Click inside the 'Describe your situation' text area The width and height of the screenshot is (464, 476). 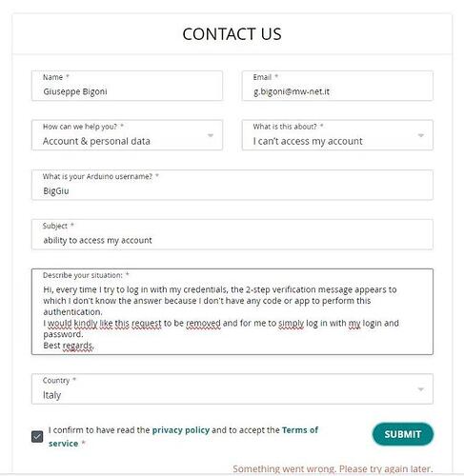click(x=232, y=311)
